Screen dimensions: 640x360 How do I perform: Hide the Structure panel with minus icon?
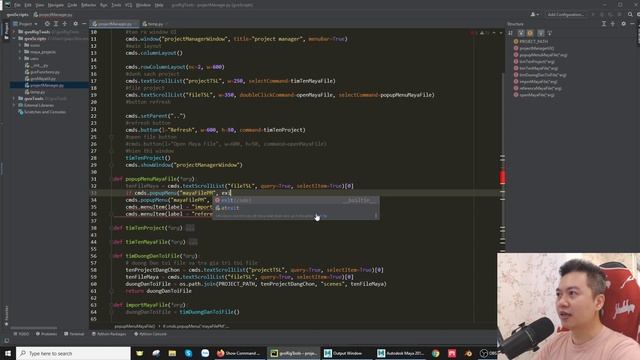[632, 24]
